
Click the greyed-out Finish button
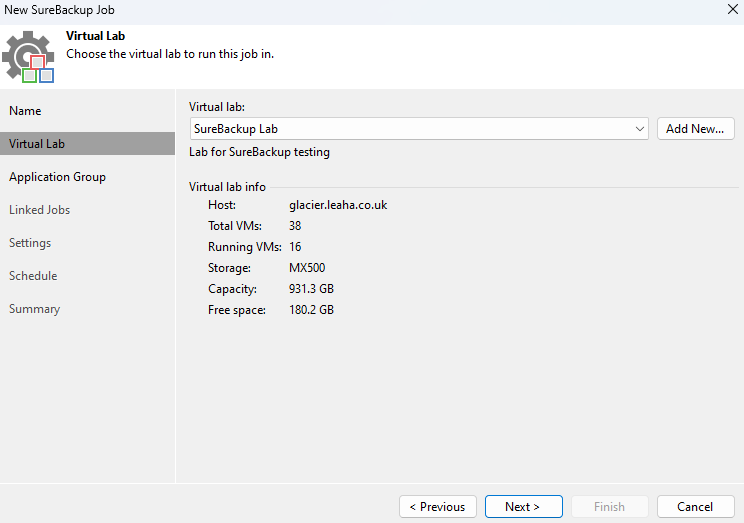click(x=610, y=507)
